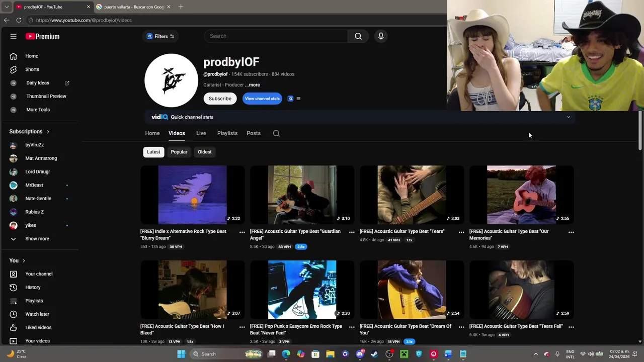This screenshot has height=362, width=644.
Task: Open Nate Gentile subscription channel
Action: [38, 199]
